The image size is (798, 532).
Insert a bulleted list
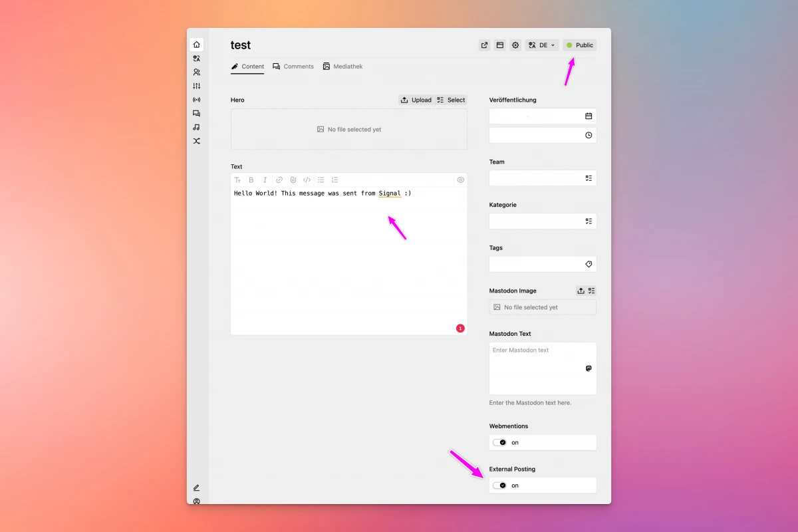pos(321,180)
